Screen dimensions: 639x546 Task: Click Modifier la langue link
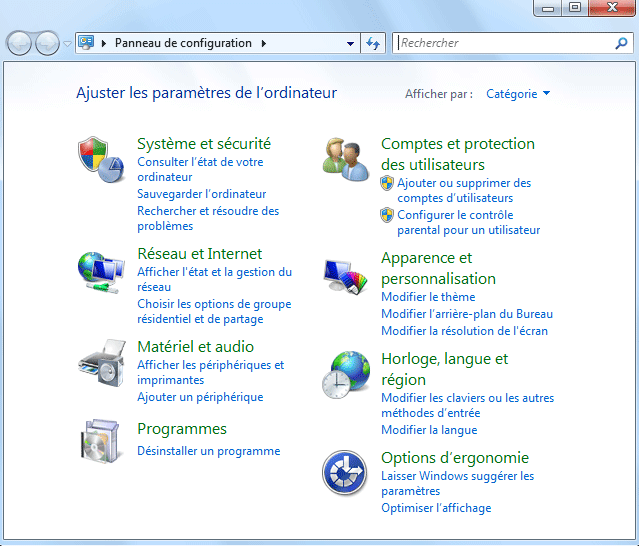pyautogui.click(x=429, y=430)
